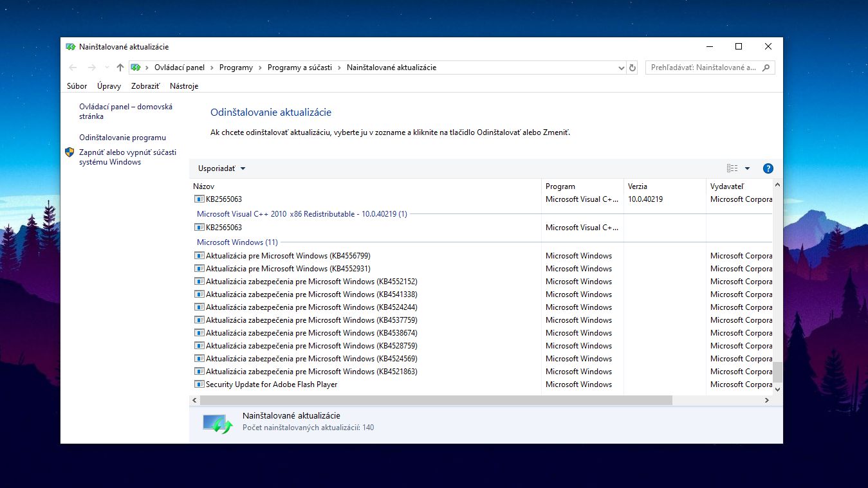Open the Úpravy menu

(x=109, y=86)
